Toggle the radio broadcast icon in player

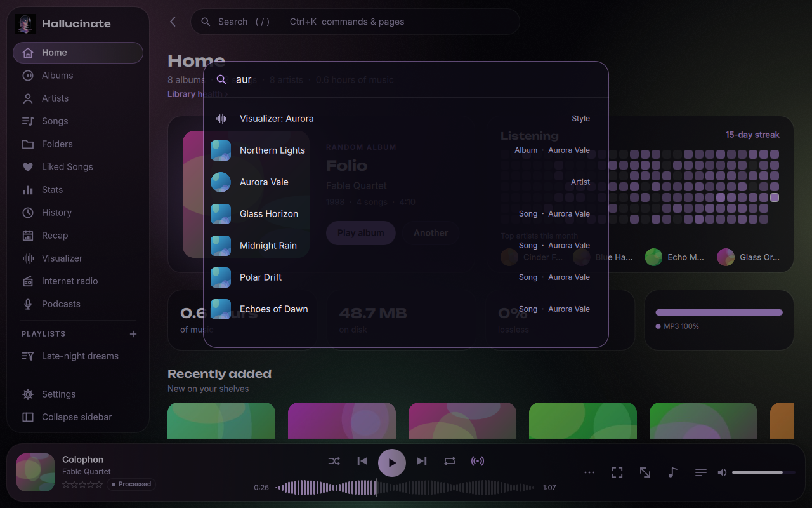pos(478,461)
